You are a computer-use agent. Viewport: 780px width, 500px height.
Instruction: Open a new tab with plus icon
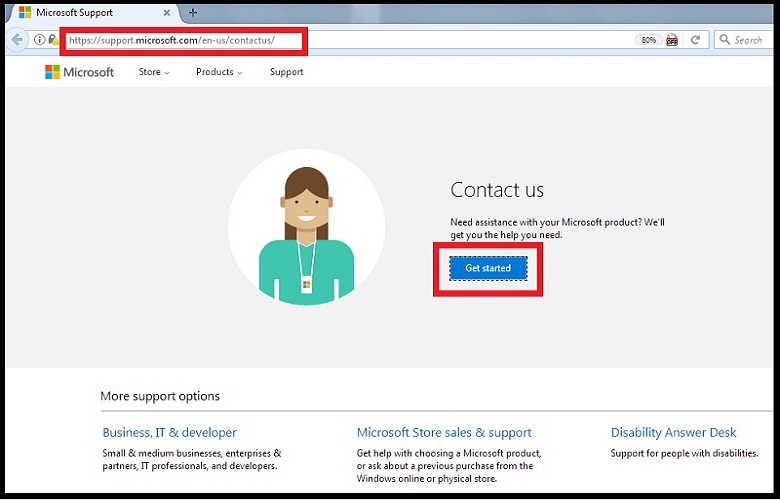192,13
